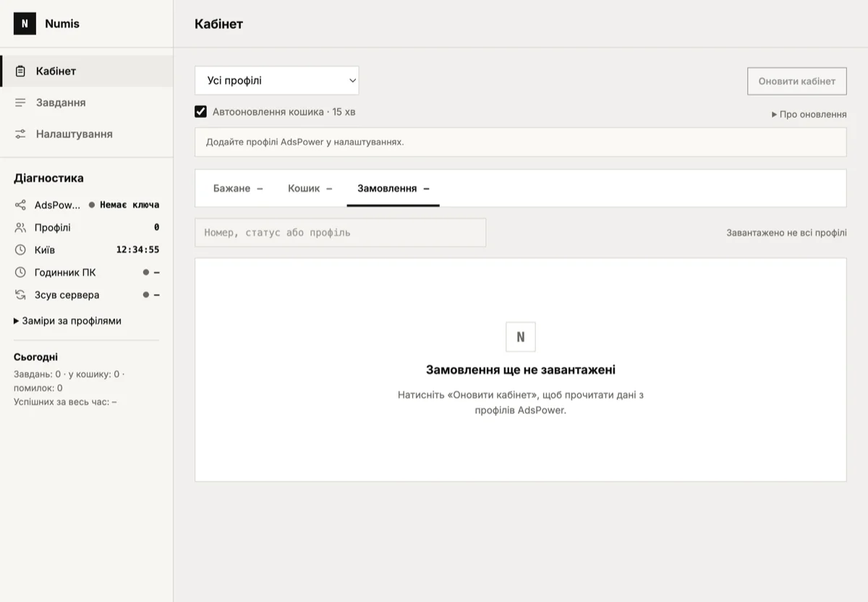Switch to the Бажане tab
This screenshot has height=602, width=868.
coord(238,188)
